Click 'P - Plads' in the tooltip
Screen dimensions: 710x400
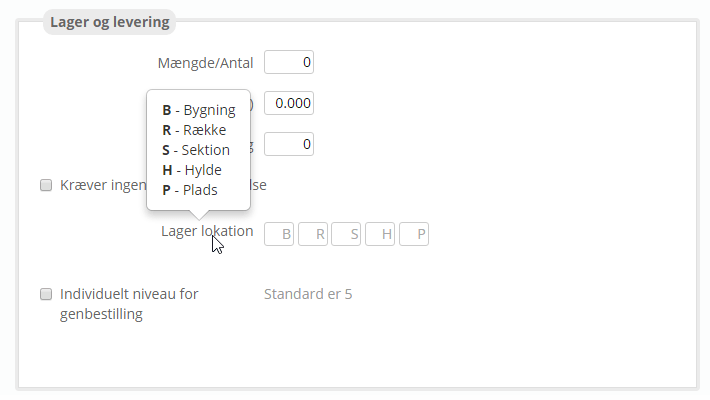(190, 190)
